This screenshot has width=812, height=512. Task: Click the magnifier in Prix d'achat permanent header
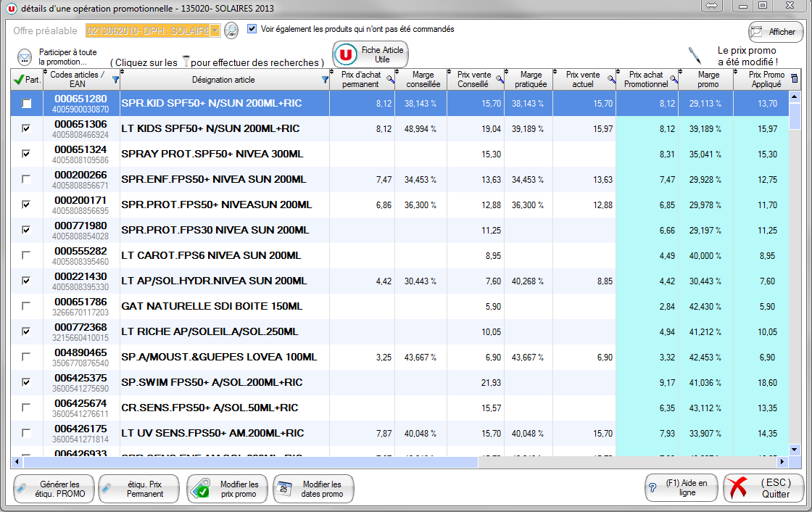390,80
